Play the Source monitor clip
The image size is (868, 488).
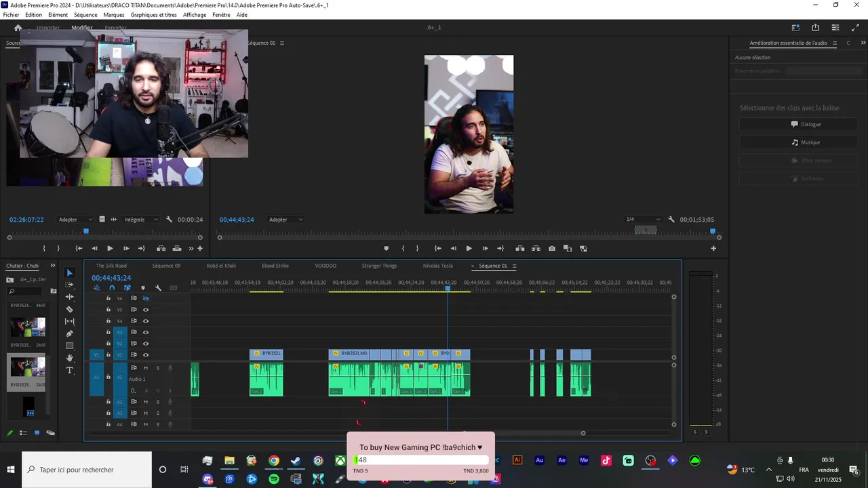coord(110,249)
